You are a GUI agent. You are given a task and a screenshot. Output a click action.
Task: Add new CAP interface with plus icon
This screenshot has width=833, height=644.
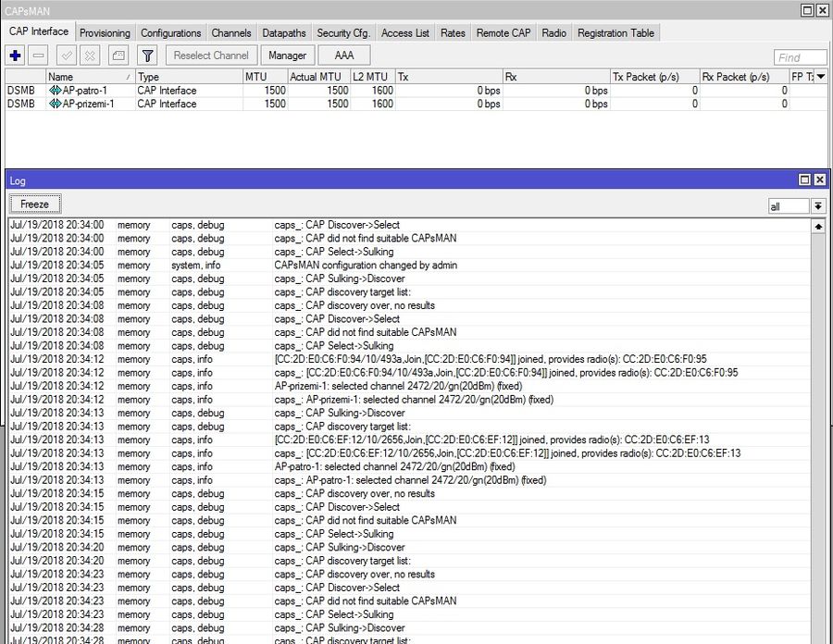click(16, 56)
